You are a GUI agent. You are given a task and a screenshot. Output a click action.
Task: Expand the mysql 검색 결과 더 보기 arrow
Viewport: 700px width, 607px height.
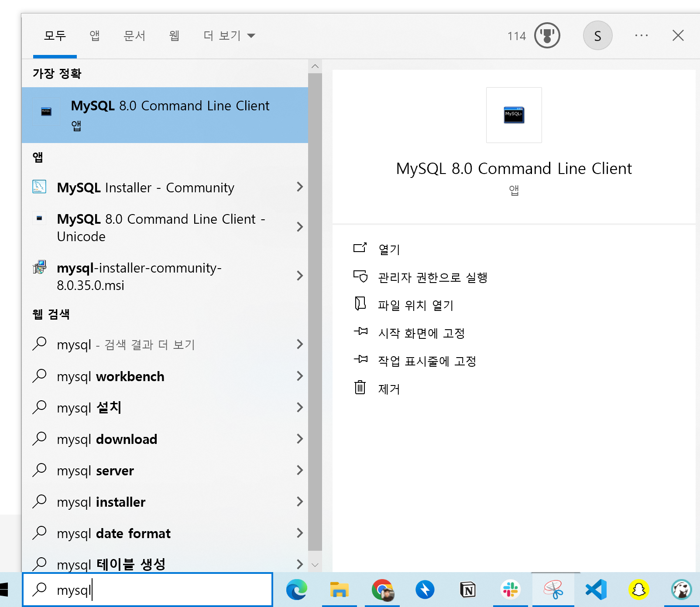pyautogui.click(x=300, y=344)
